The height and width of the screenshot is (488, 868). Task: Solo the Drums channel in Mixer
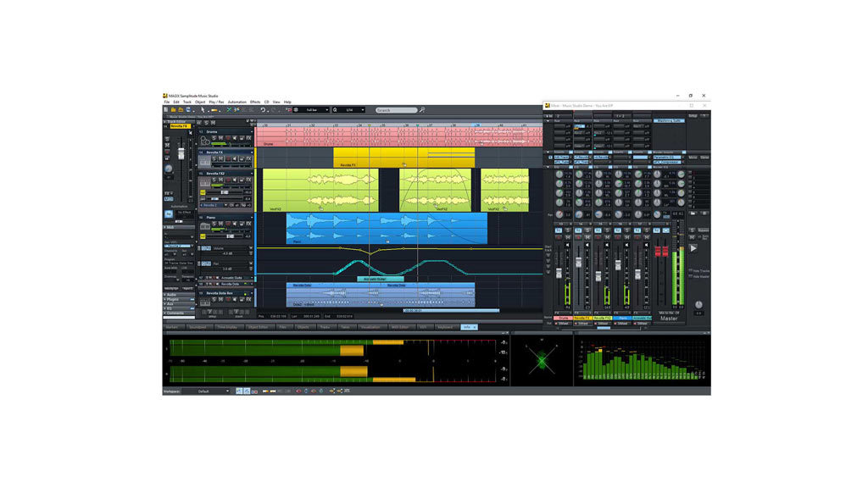click(568, 230)
